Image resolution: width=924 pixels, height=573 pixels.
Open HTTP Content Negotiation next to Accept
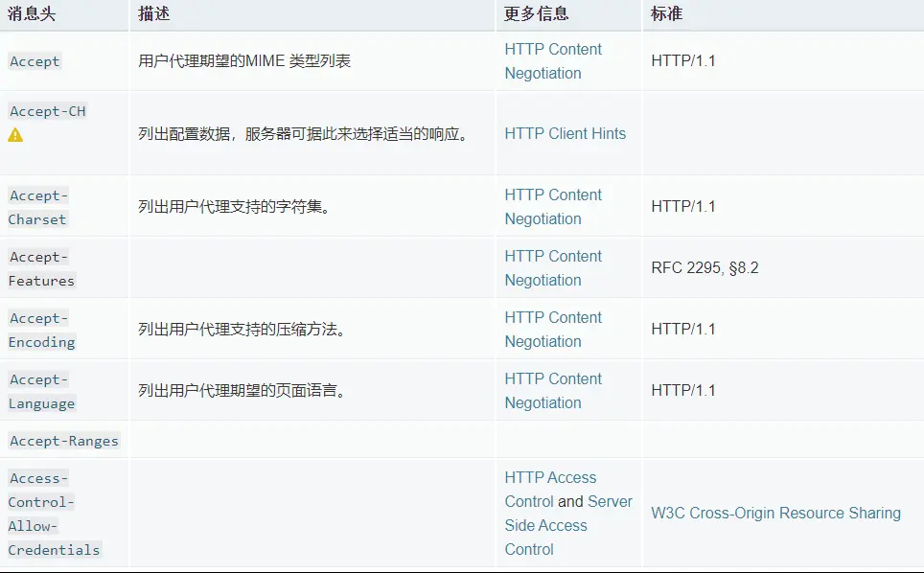coord(553,61)
